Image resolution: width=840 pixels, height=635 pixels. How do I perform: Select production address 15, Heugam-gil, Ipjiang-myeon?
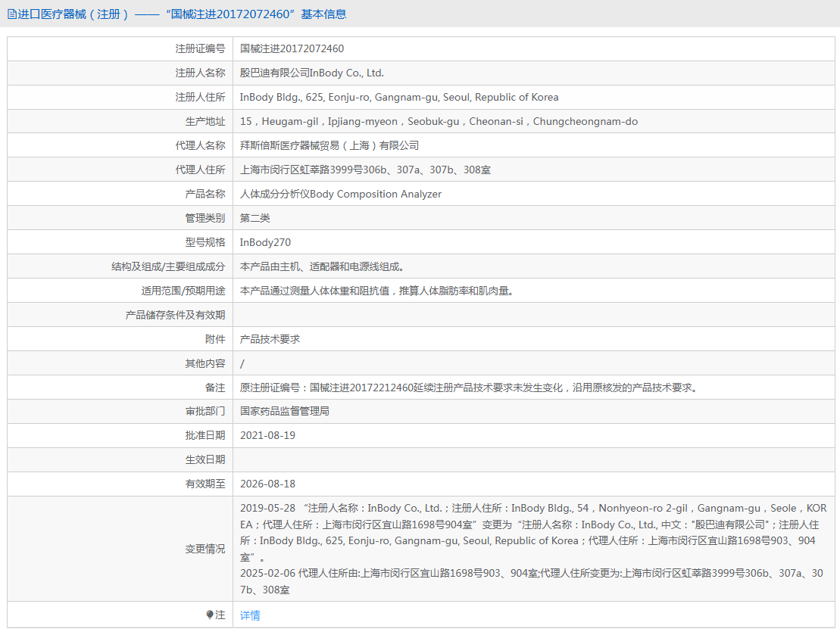(x=439, y=122)
